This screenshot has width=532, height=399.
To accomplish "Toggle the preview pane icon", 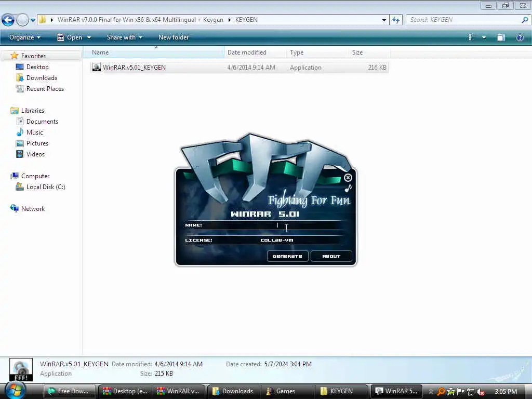I will tap(501, 37).
